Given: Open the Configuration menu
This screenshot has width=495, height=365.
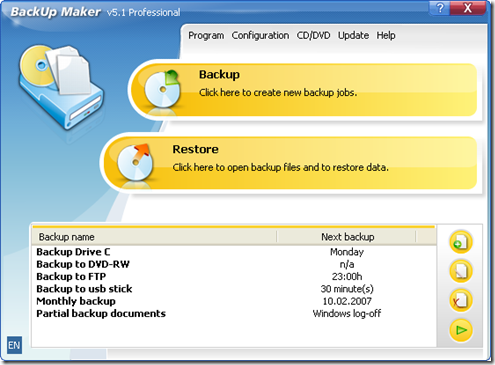Looking at the screenshot, I should click(x=260, y=35).
